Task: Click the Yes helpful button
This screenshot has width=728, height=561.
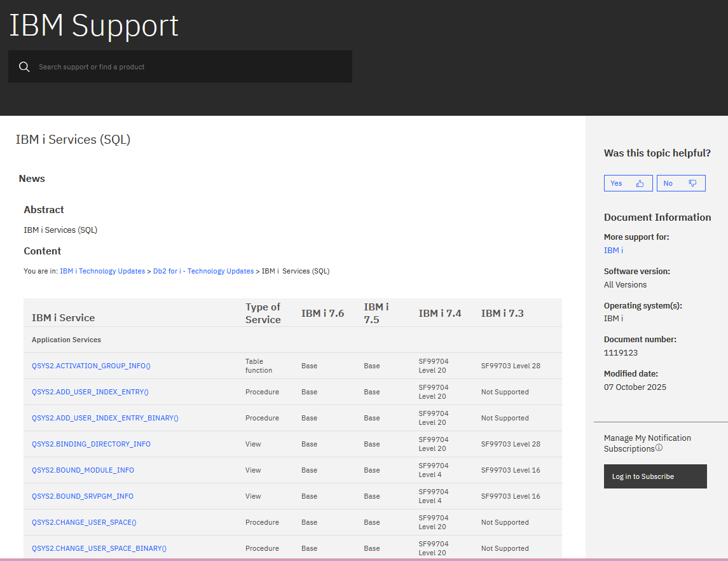Action: (x=628, y=183)
